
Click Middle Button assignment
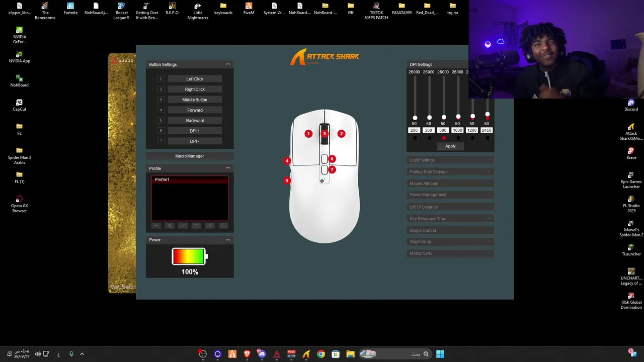[x=195, y=100]
